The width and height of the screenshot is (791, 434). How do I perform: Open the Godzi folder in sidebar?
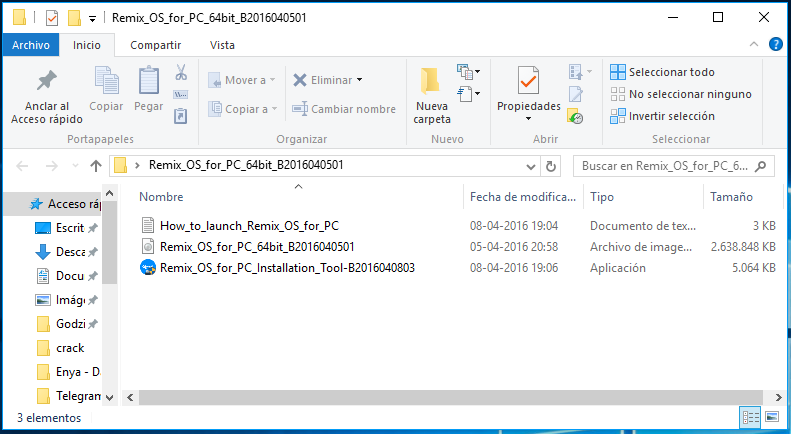[67, 324]
